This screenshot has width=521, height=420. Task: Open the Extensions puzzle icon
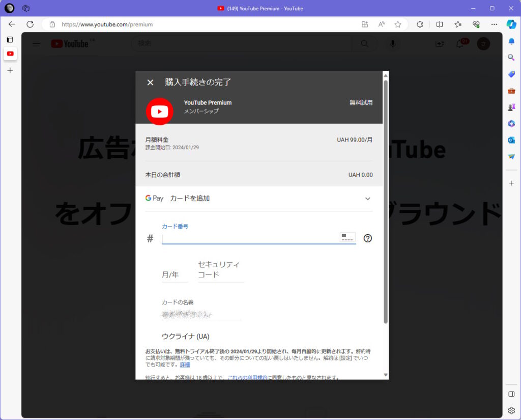click(420, 24)
